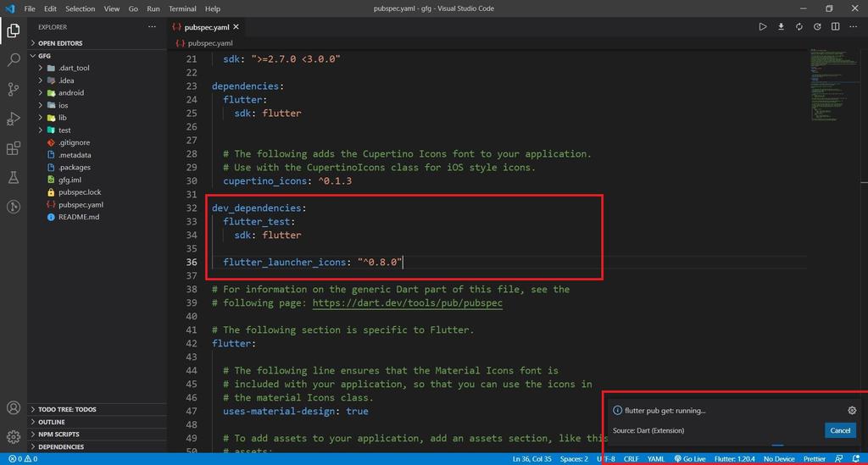Open Explorer views ellipsis menu

(152, 26)
